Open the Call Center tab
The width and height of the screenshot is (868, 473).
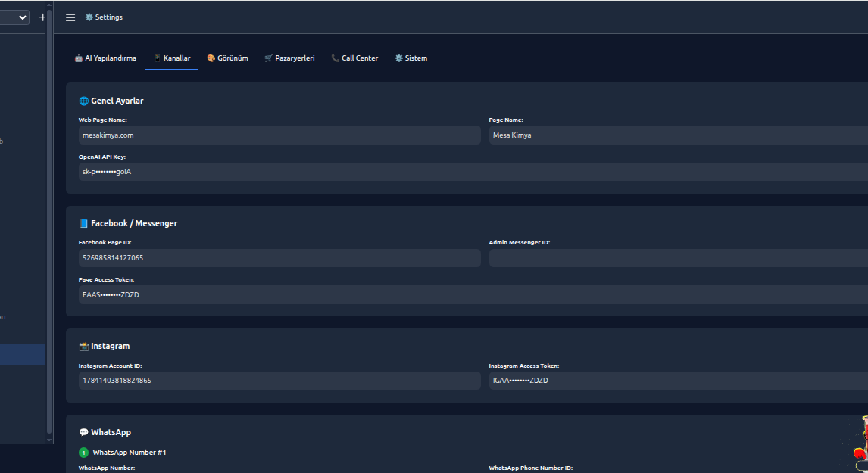click(x=354, y=57)
